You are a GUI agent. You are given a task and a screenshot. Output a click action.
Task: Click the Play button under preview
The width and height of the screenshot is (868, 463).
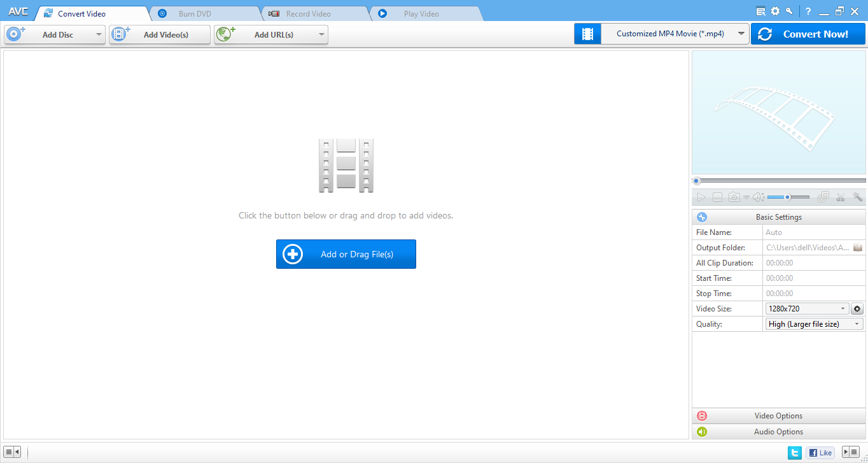click(x=701, y=197)
